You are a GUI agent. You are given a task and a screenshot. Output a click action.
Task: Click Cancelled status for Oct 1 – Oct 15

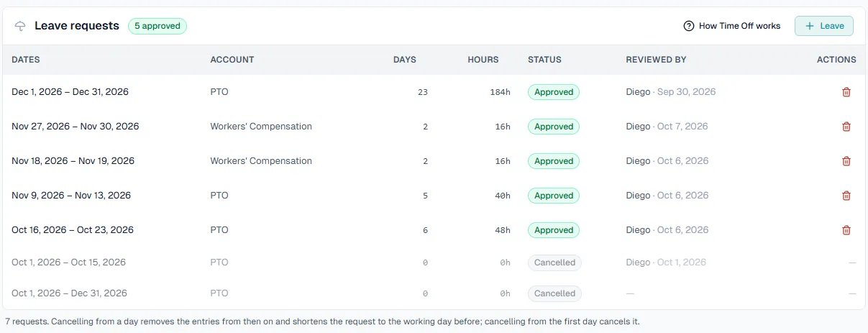pos(554,263)
